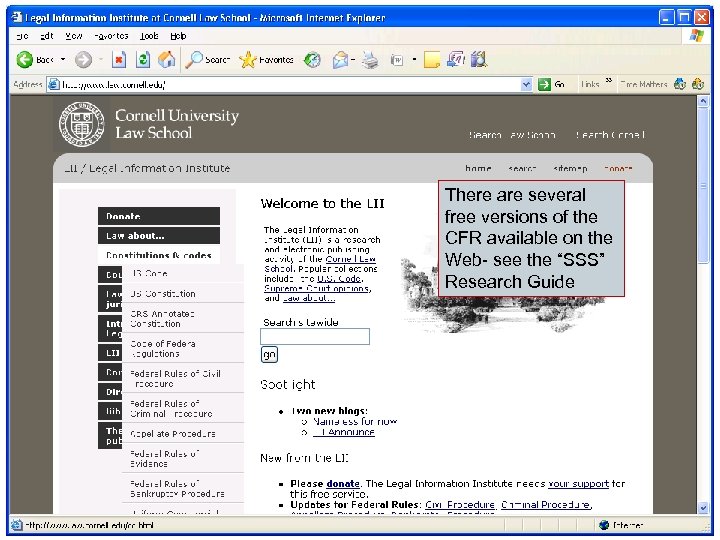The width and height of the screenshot is (720, 540).
Task: Open the File menu
Action: point(22,36)
